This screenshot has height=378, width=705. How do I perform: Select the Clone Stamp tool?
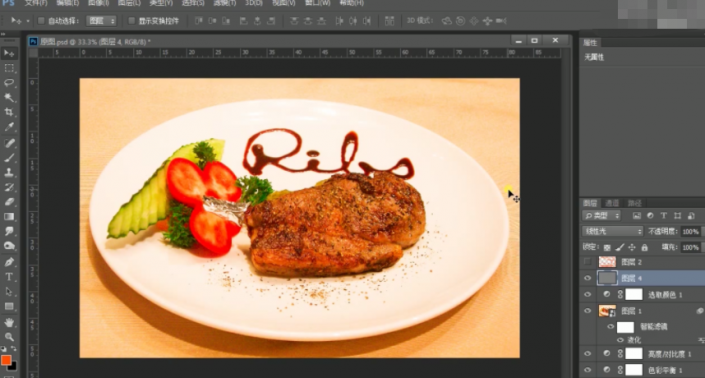pyautogui.click(x=9, y=172)
